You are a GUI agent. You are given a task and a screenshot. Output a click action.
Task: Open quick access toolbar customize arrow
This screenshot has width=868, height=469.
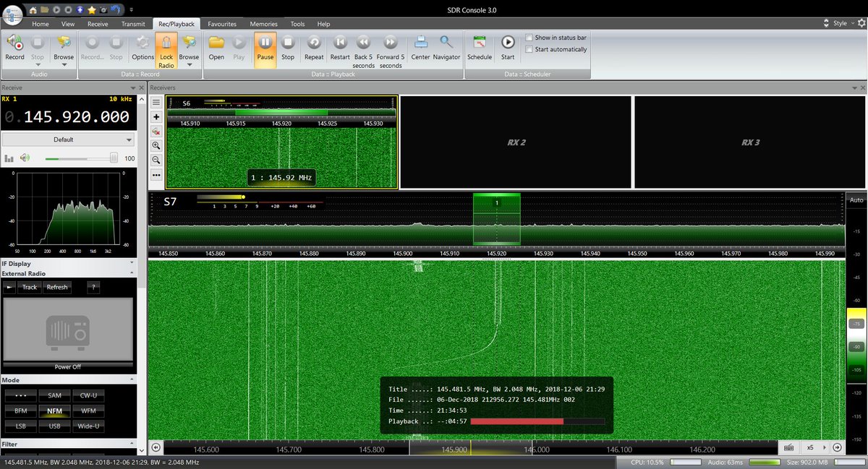tap(132, 10)
